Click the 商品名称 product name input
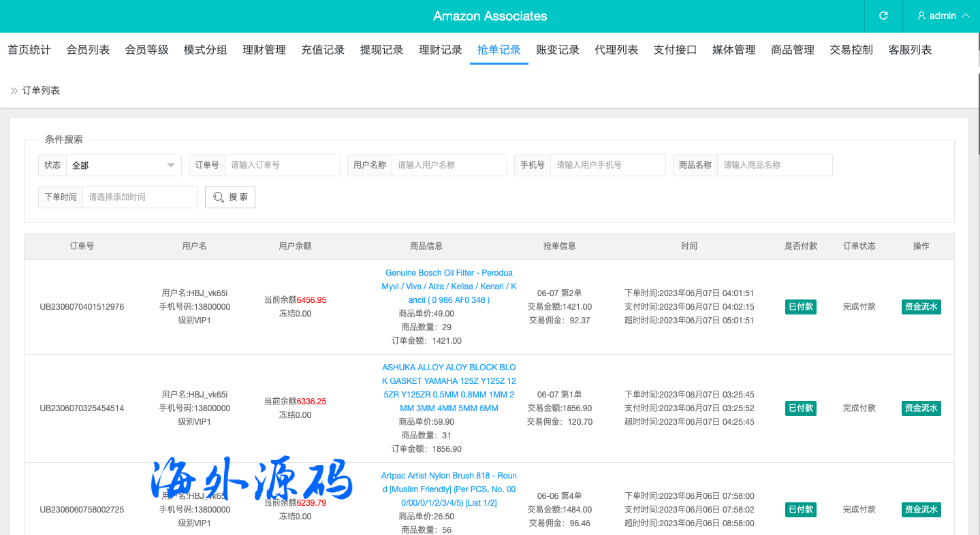The image size is (980, 535). (774, 165)
